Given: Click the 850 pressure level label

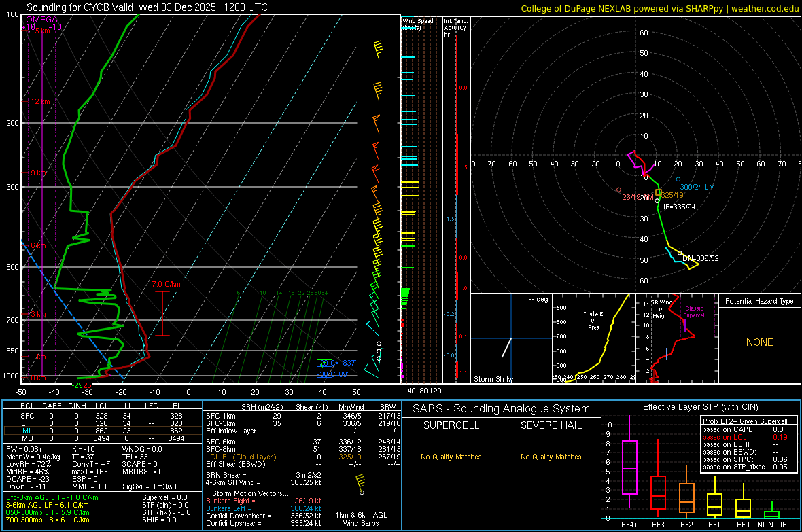Looking at the screenshot, I should [x=12, y=351].
